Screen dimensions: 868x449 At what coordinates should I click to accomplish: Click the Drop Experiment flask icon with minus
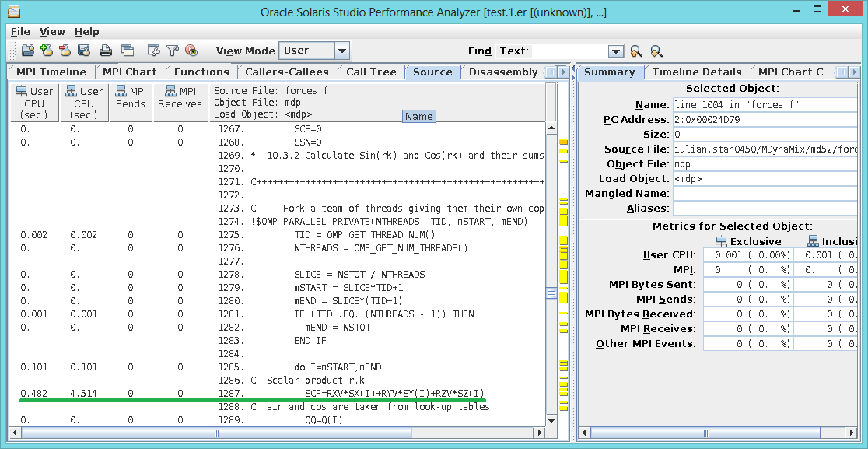pyautogui.click(x=65, y=51)
